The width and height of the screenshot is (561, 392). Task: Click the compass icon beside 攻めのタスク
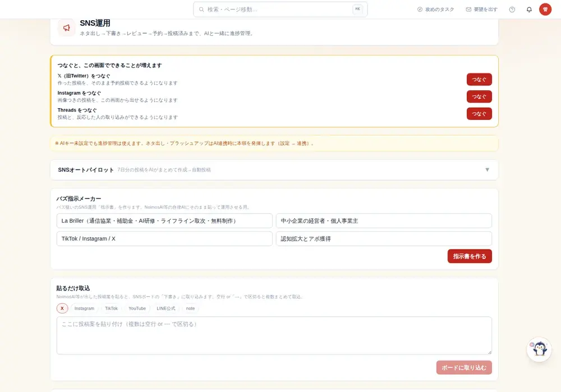pyautogui.click(x=420, y=10)
